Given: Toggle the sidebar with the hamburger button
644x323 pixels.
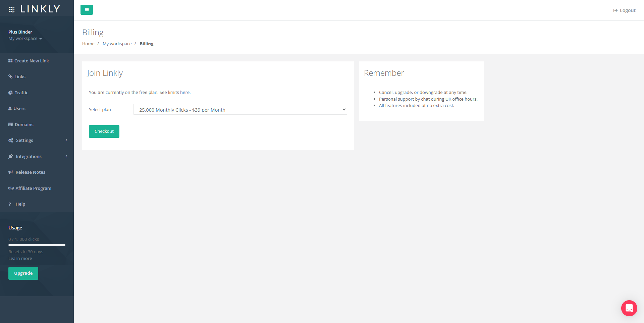Looking at the screenshot, I should 87,10.
